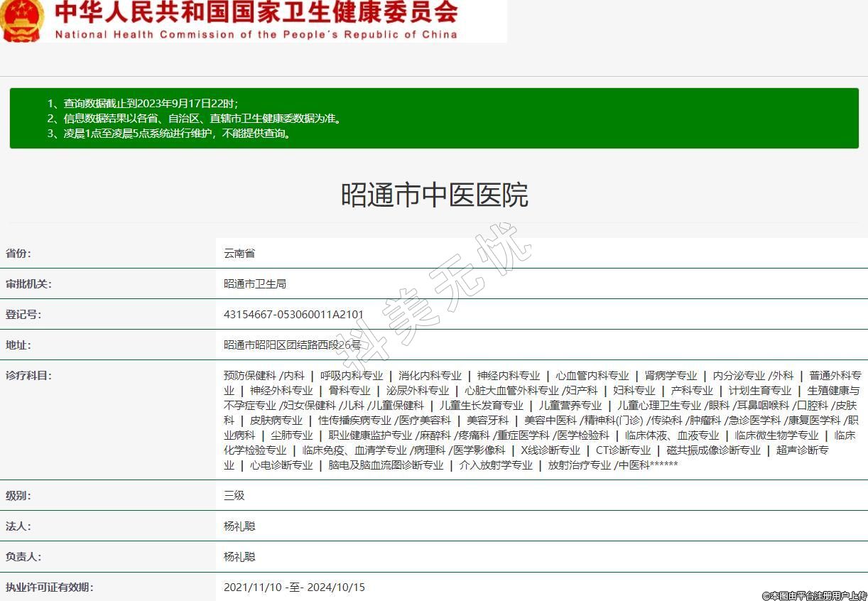Click the 法人 value 杨礼聪

(x=239, y=526)
